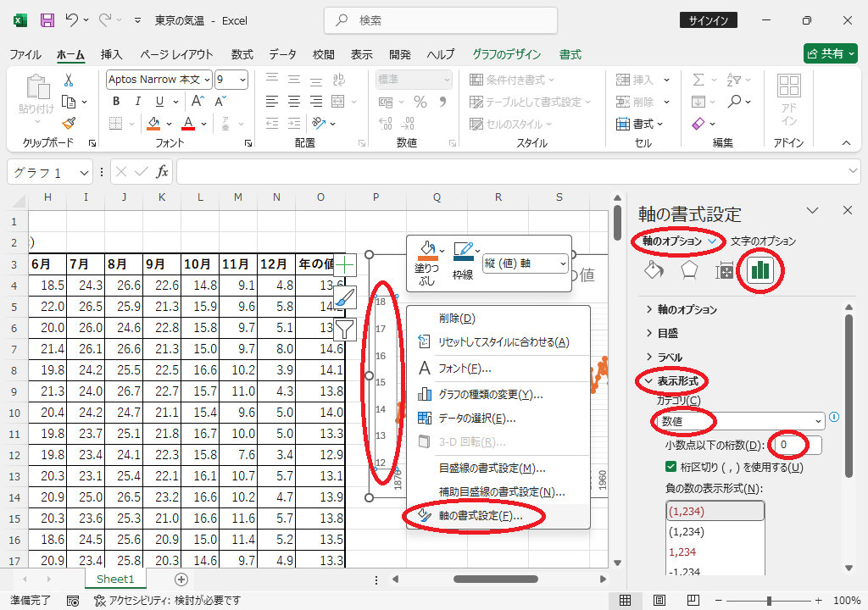This screenshot has height=610, width=868.
Task: Open the グラフのデザイン ribbon tab
Action: tap(507, 54)
